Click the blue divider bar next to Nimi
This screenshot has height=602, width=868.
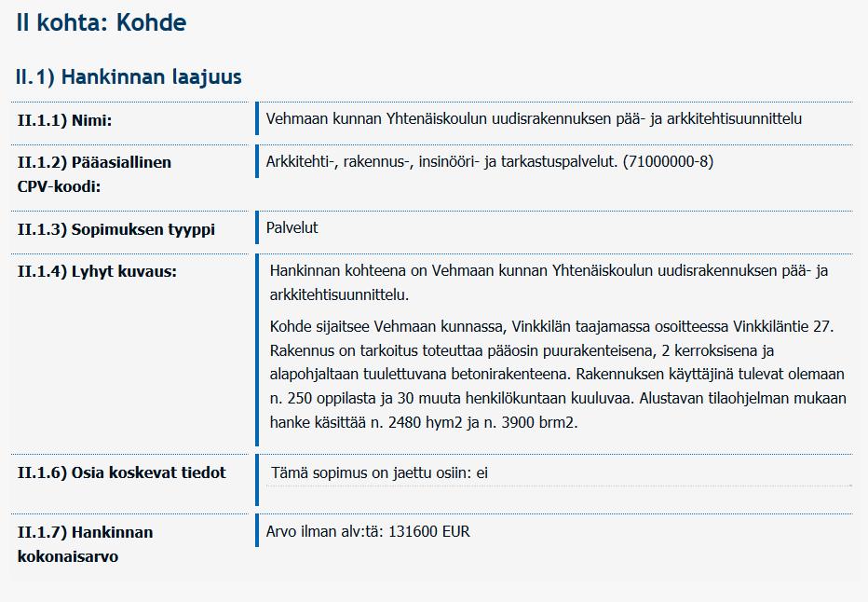[x=257, y=118]
